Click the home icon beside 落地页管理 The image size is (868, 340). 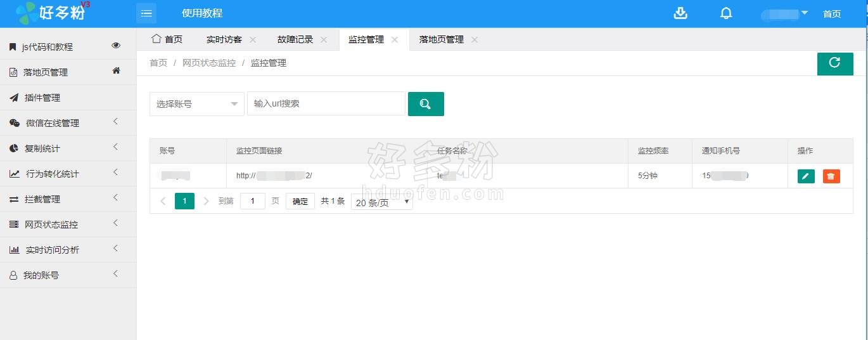click(116, 71)
